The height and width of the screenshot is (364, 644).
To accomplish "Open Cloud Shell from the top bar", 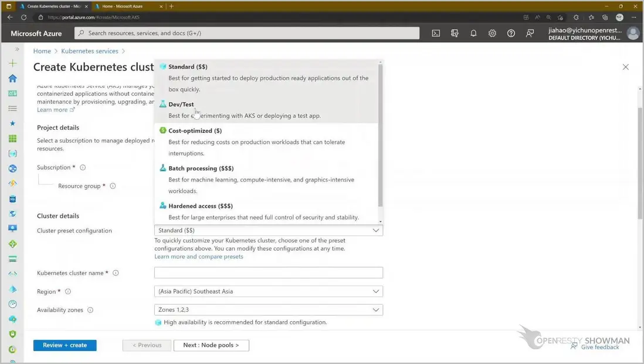I will (436, 33).
